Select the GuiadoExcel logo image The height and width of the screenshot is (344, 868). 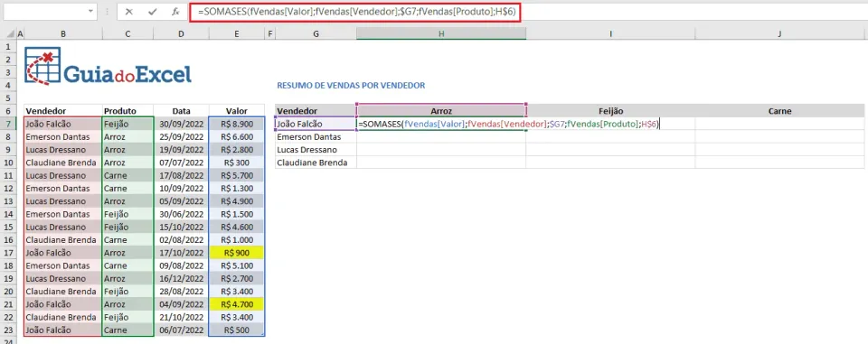[108, 66]
